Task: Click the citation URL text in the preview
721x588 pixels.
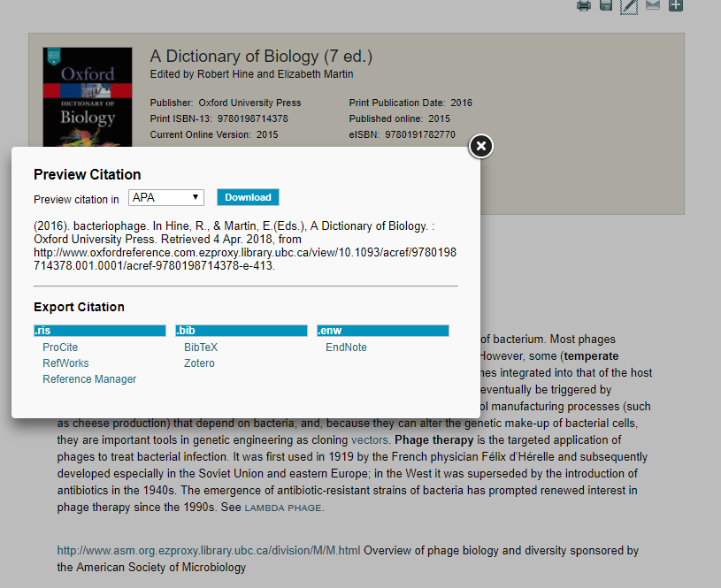Action: point(245,259)
